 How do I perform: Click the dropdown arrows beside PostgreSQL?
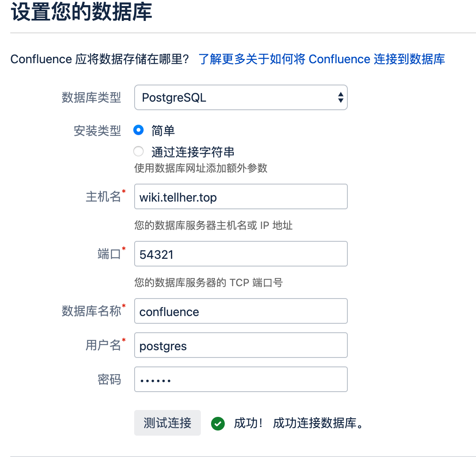[x=341, y=97]
